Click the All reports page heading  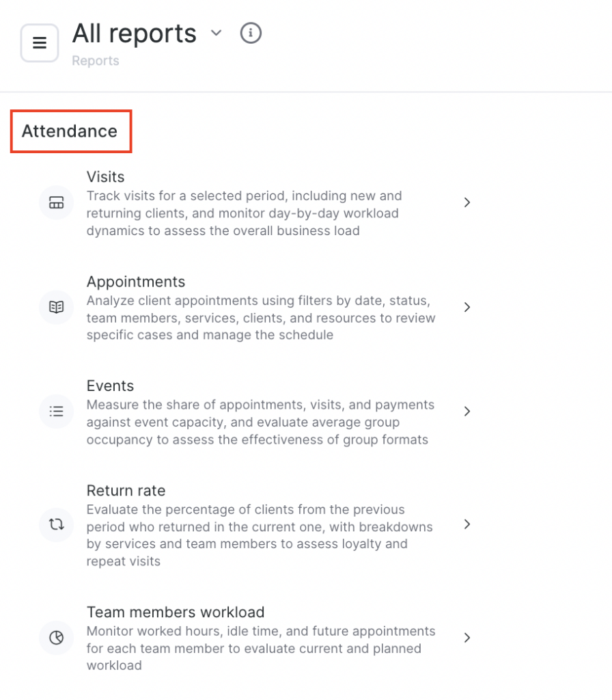click(134, 33)
